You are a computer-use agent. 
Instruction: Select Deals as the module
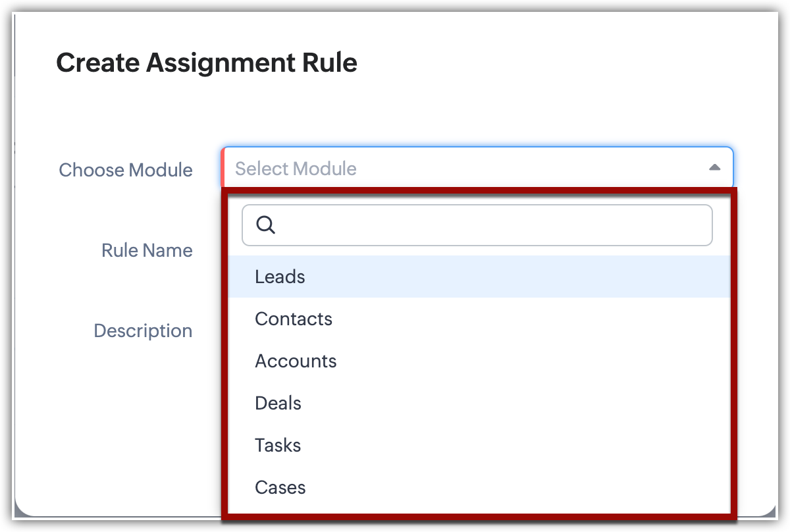pos(278,403)
